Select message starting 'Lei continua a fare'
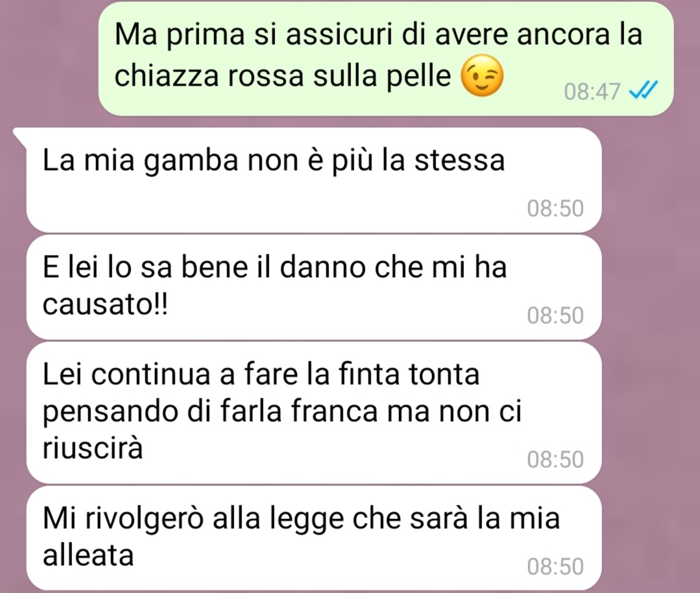The width and height of the screenshot is (700, 593). pos(314,413)
